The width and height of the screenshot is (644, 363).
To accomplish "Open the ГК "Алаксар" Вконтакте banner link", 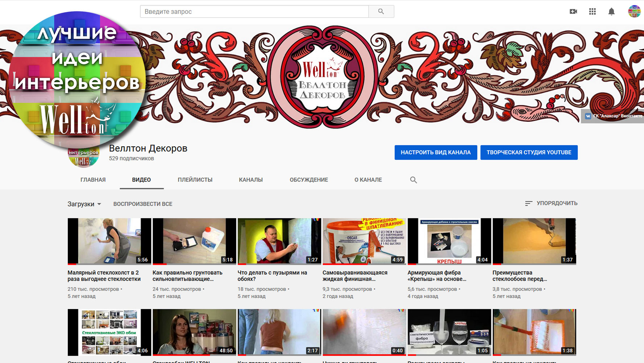I will coord(612,116).
